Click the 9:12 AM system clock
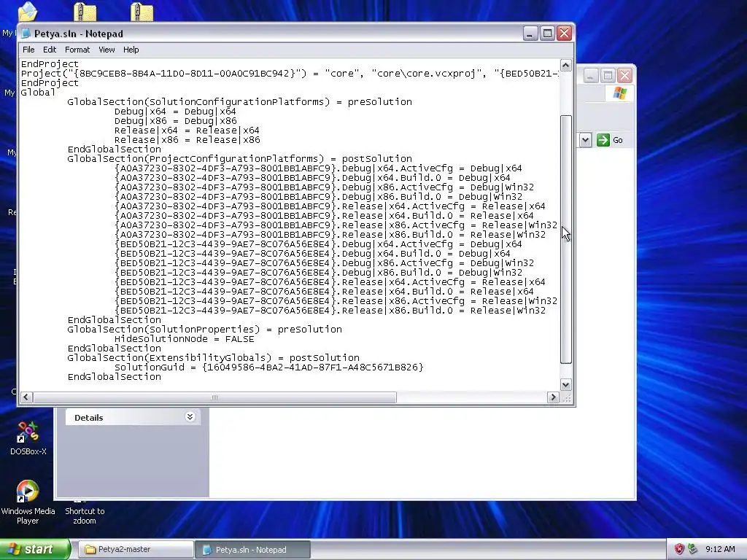The width and height of the screenshot is (747, 560). pos(720,549)
